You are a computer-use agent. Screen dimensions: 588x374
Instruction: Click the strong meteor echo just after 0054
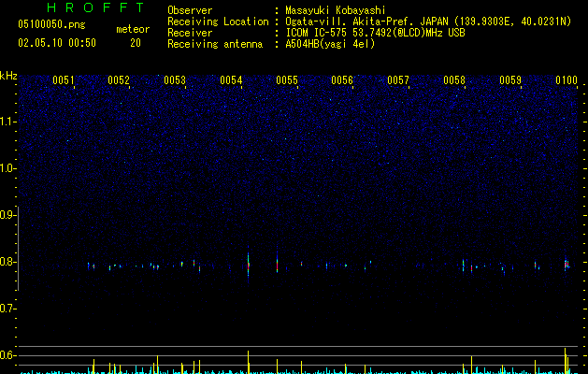click(249, 265)
